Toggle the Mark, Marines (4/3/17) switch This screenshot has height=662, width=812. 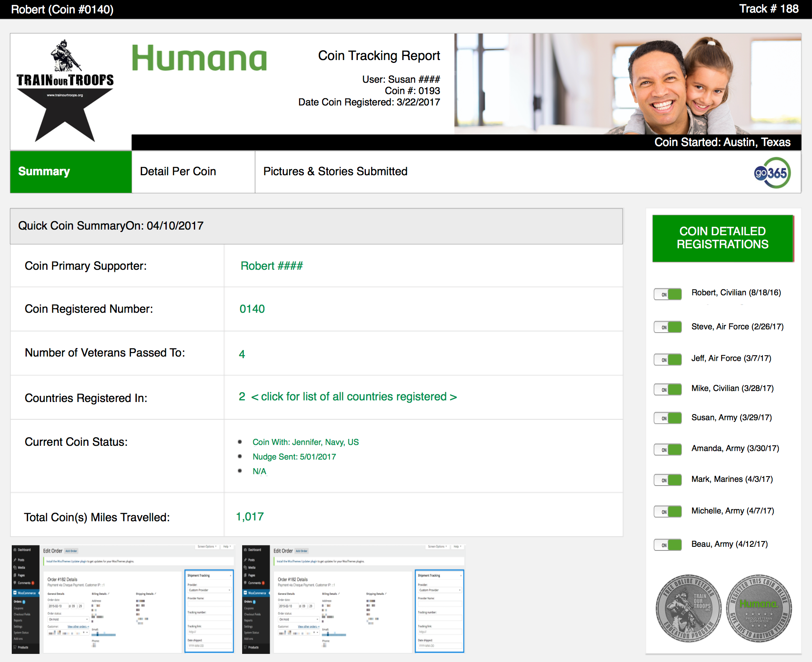pos(668,480)
